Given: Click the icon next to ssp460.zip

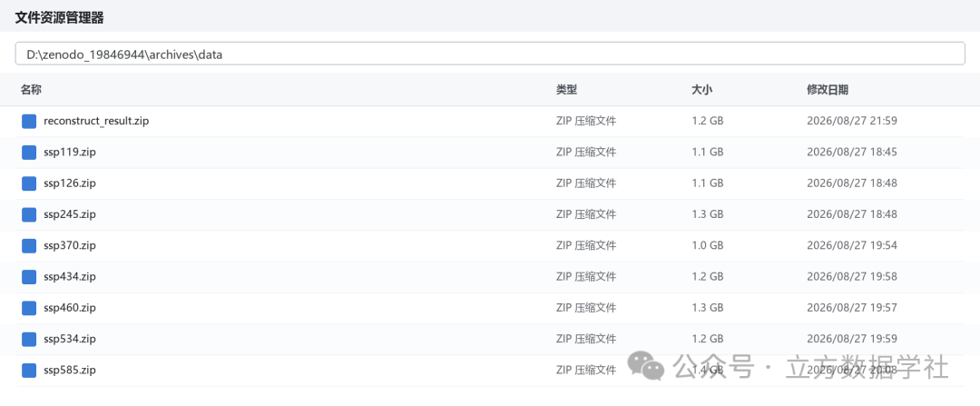Looking at the screenshot, I should tap(29, 308).
